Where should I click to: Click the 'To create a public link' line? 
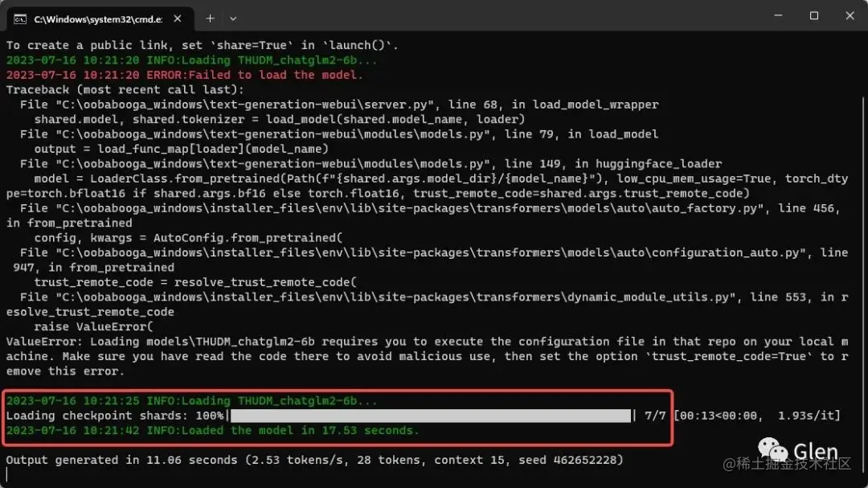[x=202, y=45]
